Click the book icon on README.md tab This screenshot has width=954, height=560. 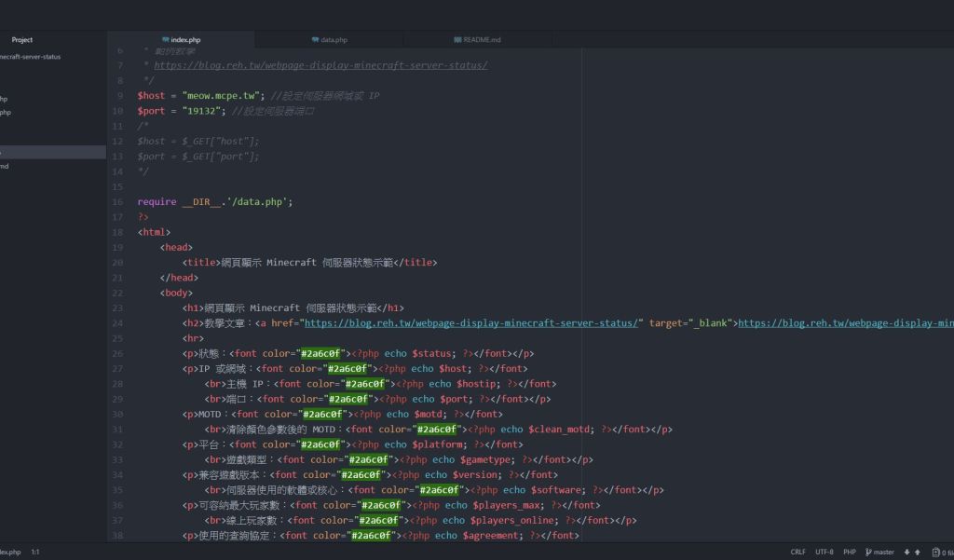pos(457,40)
